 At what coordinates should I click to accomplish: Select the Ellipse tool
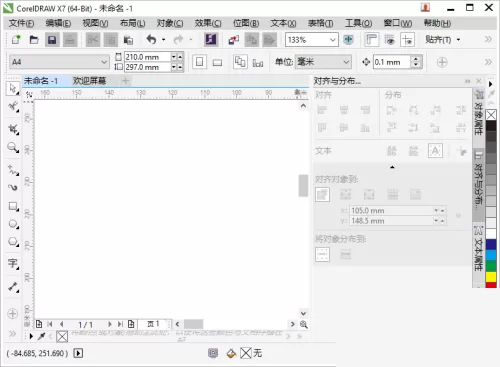coord(13,224)
